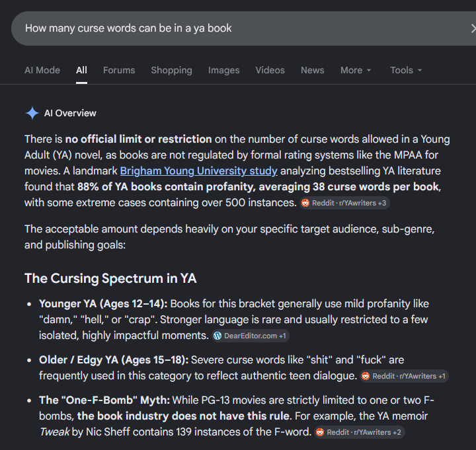Screen dimensions: 476x450
Task: Open the Reddit r/YAwriters +3 source chip
Action: pyautogui.click(x=344, y=203)
